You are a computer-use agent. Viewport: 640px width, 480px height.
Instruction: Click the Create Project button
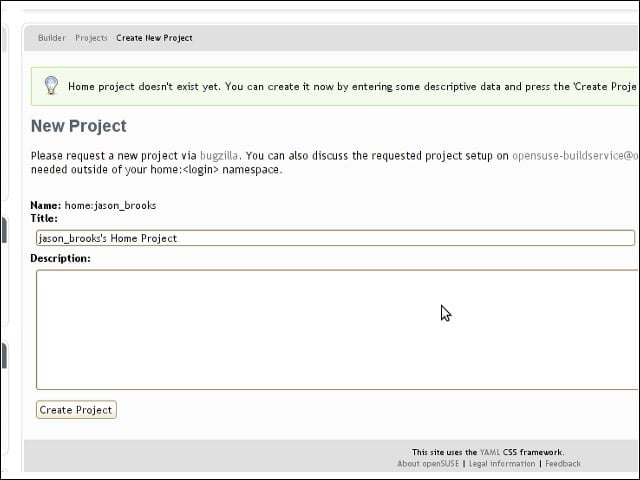76,410
